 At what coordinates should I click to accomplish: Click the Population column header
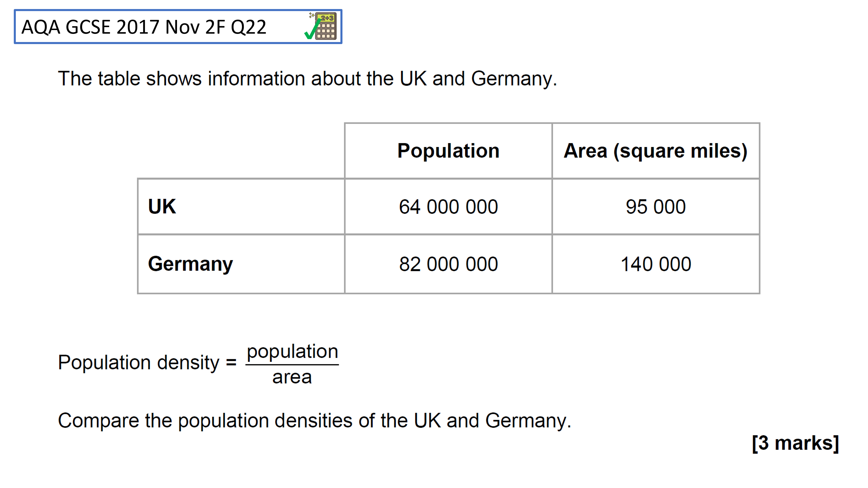[448, 150]
